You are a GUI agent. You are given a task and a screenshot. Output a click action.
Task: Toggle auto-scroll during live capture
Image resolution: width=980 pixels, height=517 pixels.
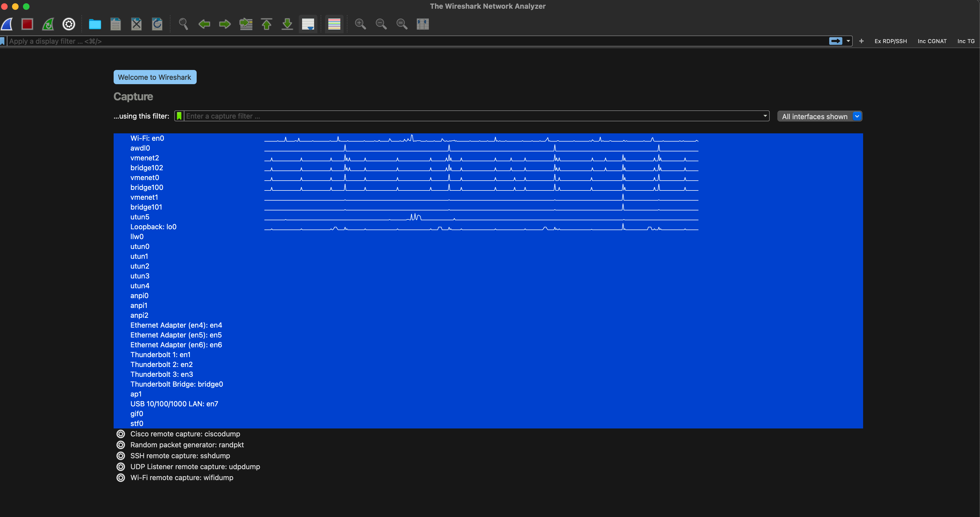308,24
